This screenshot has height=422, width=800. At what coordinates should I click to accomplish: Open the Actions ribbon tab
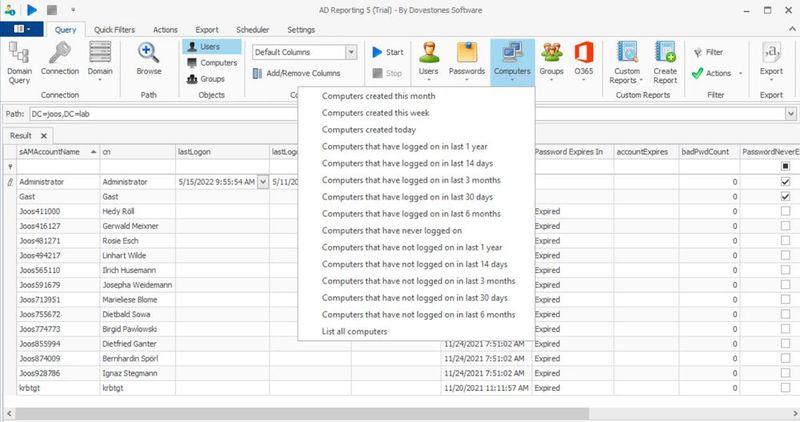point(165,30)
